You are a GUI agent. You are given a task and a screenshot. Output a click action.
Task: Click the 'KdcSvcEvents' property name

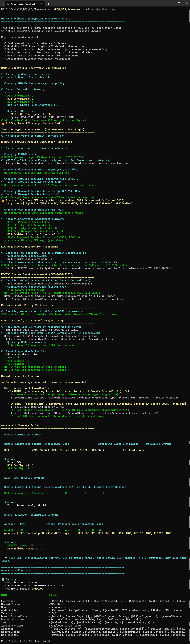10,632
